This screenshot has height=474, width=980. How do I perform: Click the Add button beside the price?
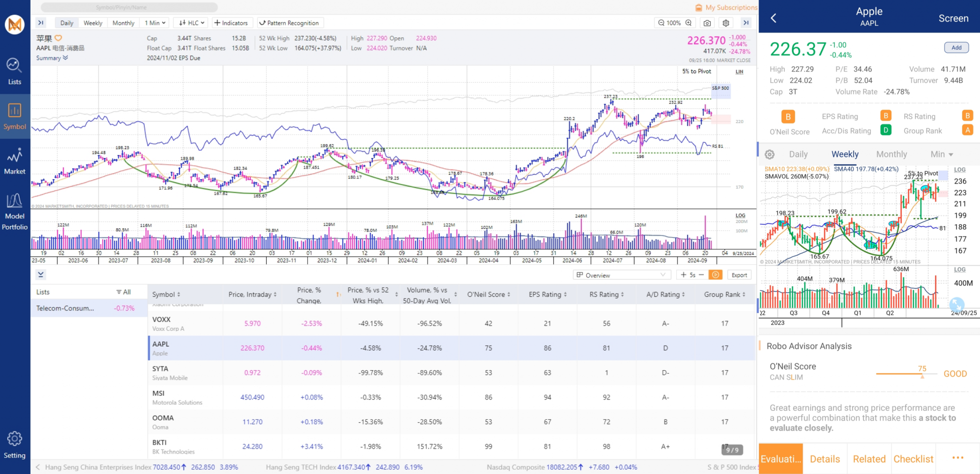pyautogui.click(x=956, y=47)
